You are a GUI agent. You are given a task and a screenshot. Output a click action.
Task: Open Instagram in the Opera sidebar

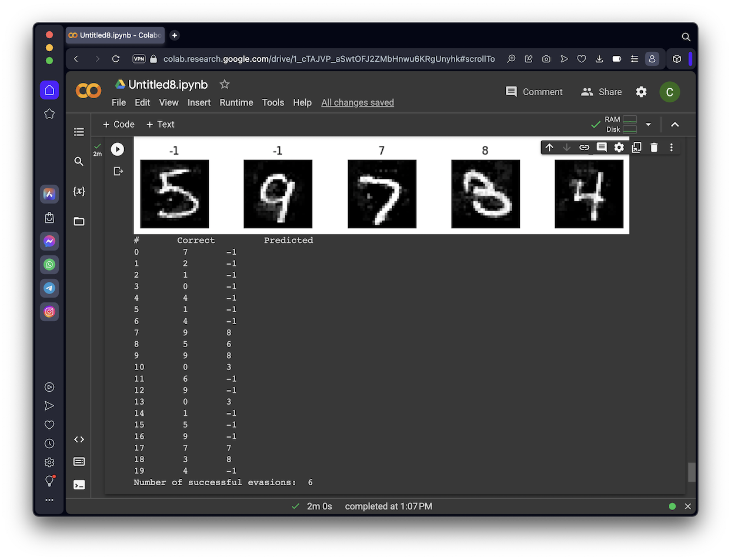pos(49,312)
